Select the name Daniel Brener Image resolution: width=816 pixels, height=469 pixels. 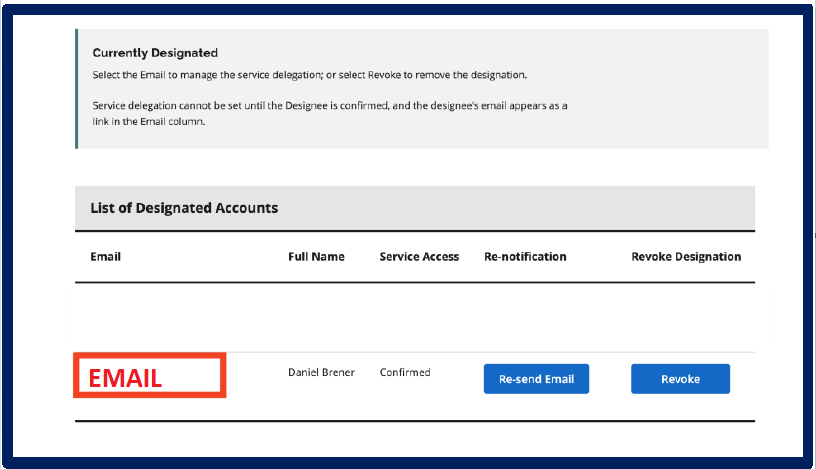tap(321, 373)
